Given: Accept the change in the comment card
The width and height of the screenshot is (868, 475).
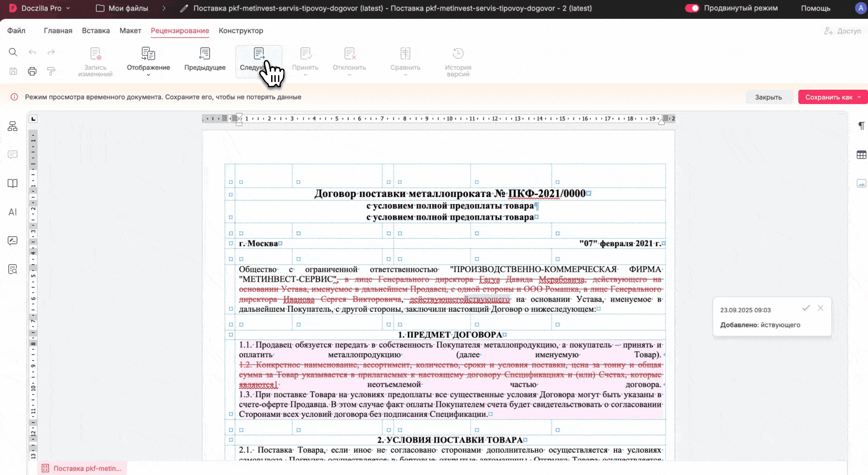Looking at the screenshot, I should pyautogui.click(x=806, y=308).
